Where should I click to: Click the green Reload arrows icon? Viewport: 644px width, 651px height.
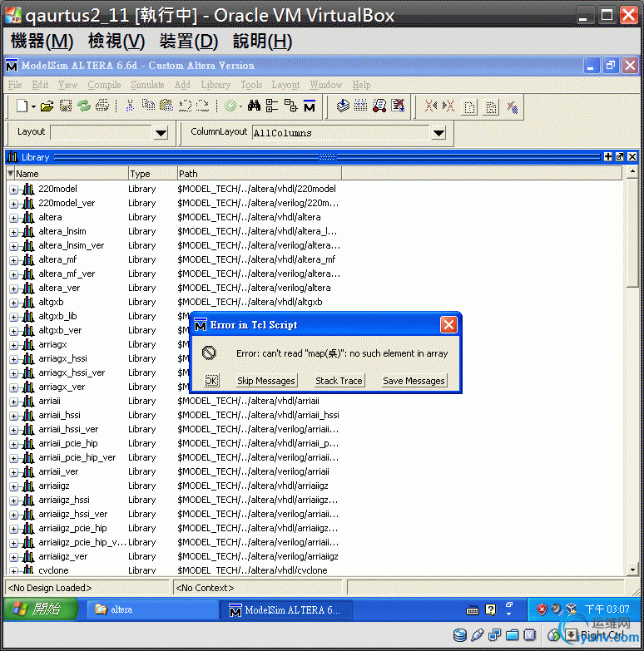84,106
